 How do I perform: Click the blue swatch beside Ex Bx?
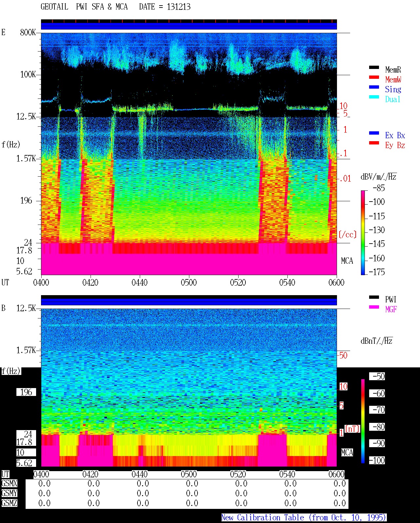pyautogui.click(x=374, y=133)
